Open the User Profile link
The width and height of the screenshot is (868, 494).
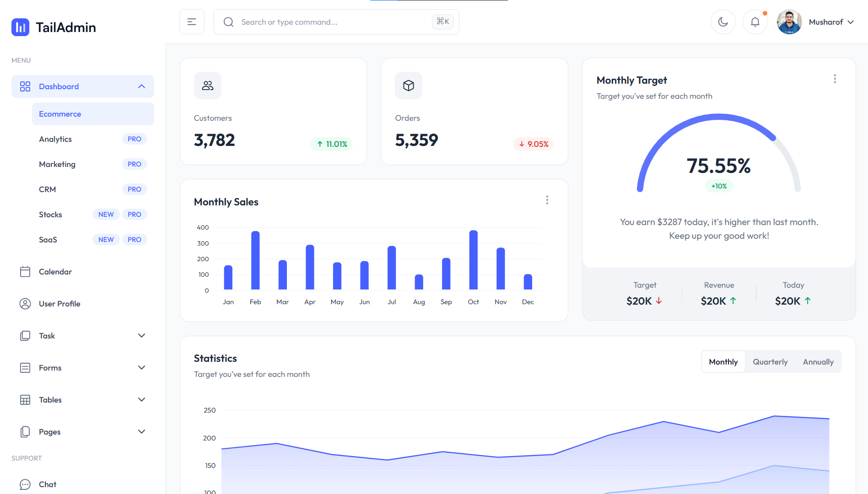click(x=83, y=304)
